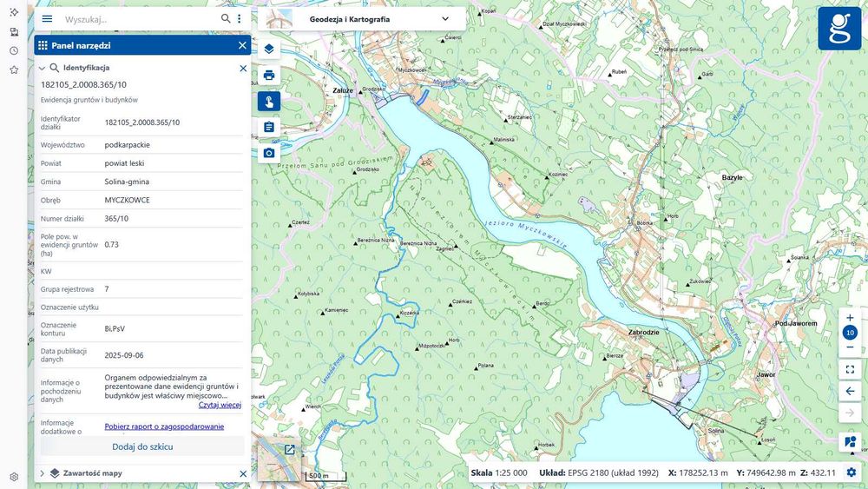The height and width of the screenshot is (489, 868).
Task: Click the Zabrodzie label on map
Action: point(644,333)
